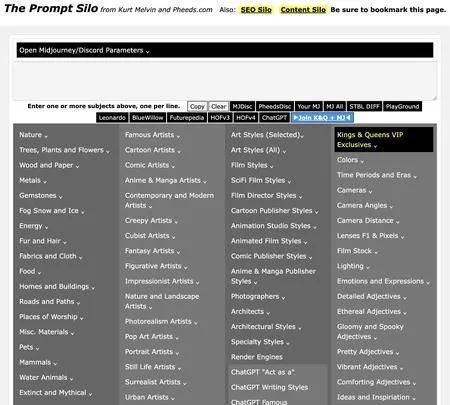This screenshot has height=405, width=450.
Task: Open the MJDisc link button
Action: tap(242, 107)
